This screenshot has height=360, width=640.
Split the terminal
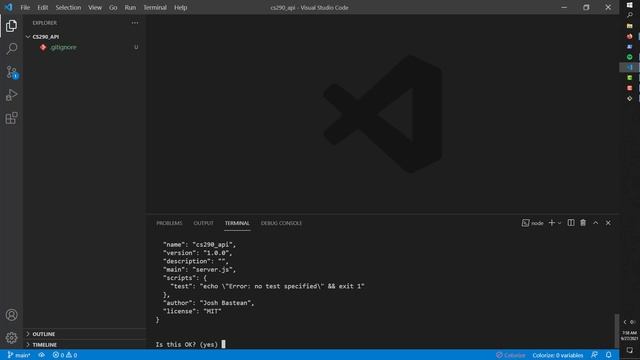pos(571,223)
